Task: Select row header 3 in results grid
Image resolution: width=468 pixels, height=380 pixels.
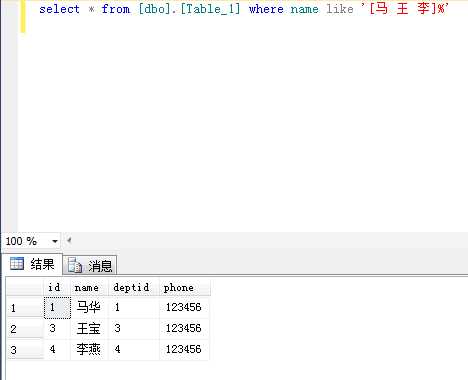Action: (x=25, y=350)
